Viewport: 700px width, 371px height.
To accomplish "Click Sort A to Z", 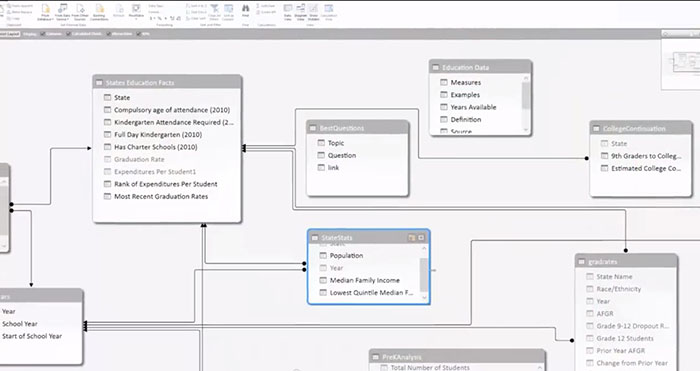I will (197, 5).
